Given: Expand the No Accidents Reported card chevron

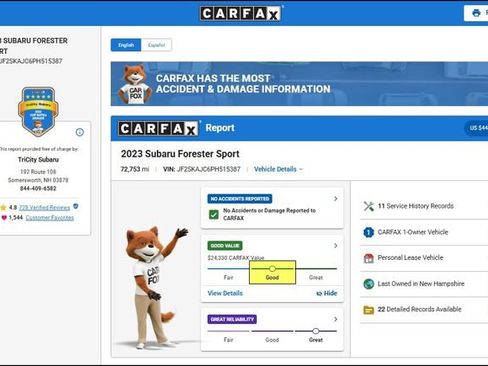Looking at the screenshot, I should point(336,199).
